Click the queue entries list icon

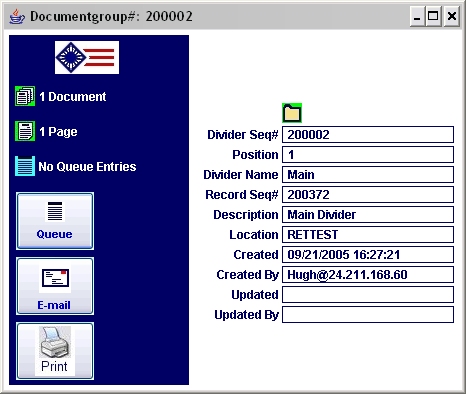click(25, 166)
